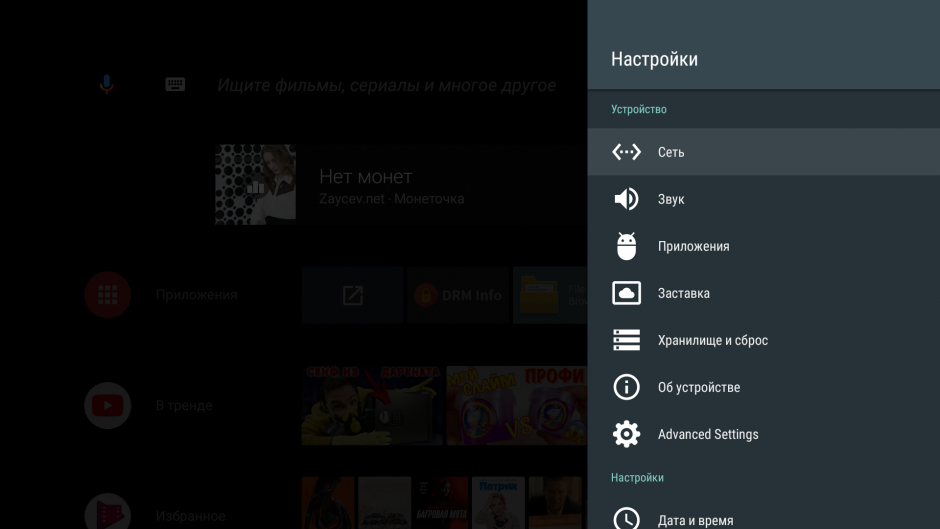Select the Приложения android icon

pos(626,246)
